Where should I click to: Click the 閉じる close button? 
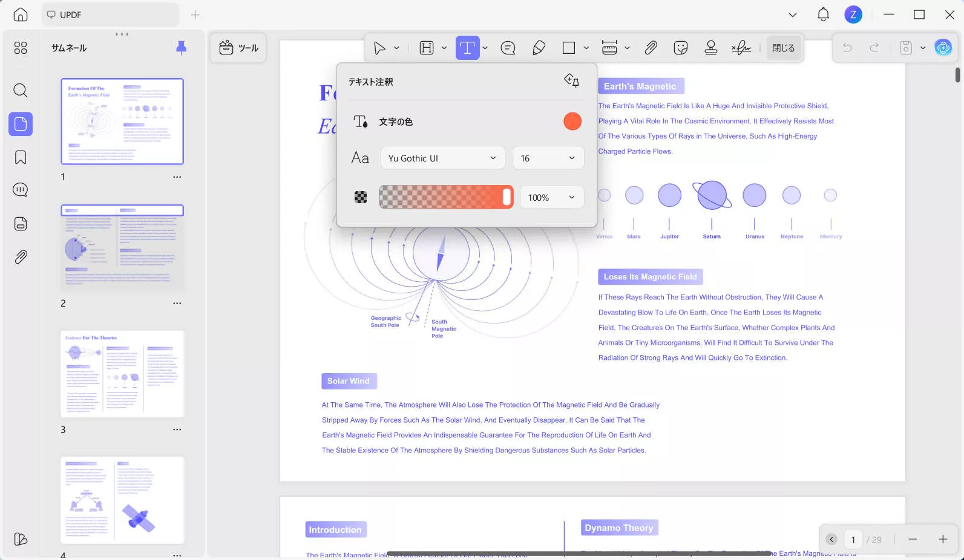click(784, 48)
